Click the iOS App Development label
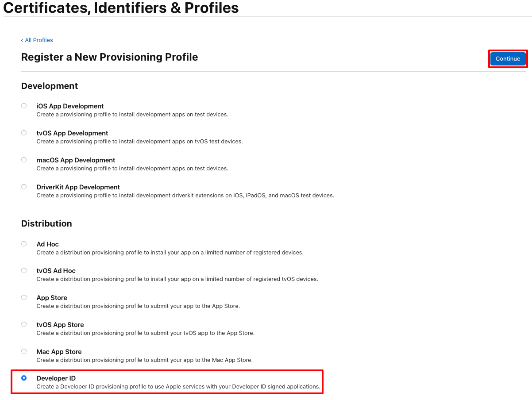532x400 pixels. click(x=70, y=106)
